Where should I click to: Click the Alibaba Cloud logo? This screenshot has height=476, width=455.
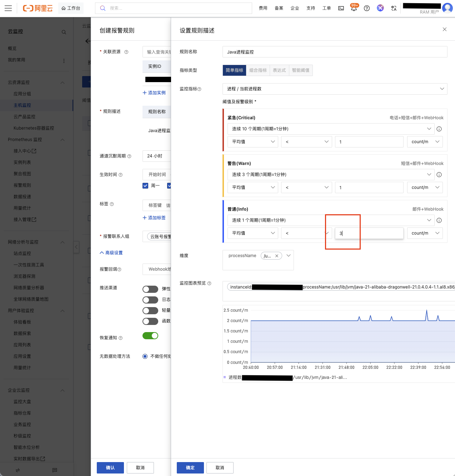[x=38, y=8]
